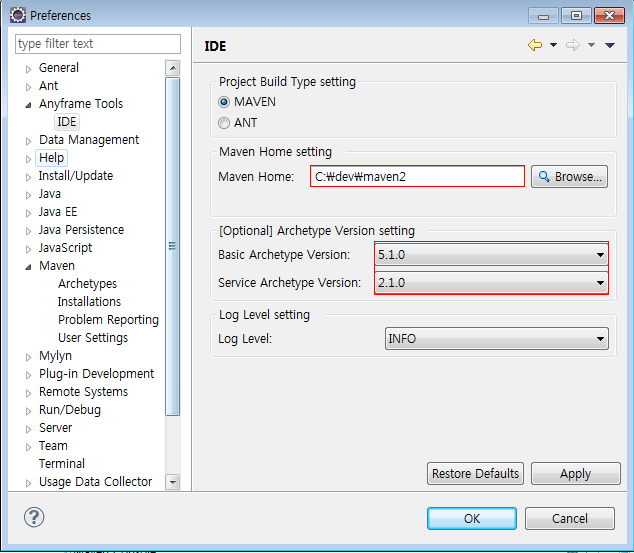Collapse the Maven tree node
The width and height of the screenshot is (634, 553).
click(x=29, y=267)
